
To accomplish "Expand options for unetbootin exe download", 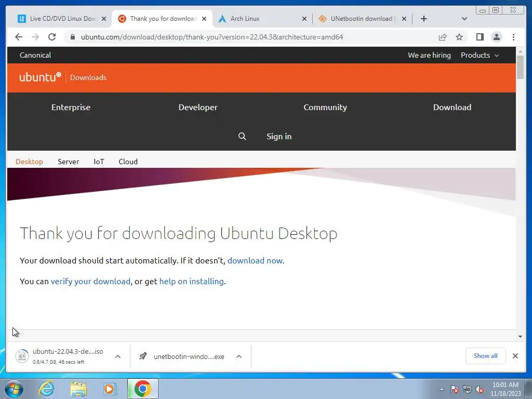I will (x=239, y=356).
